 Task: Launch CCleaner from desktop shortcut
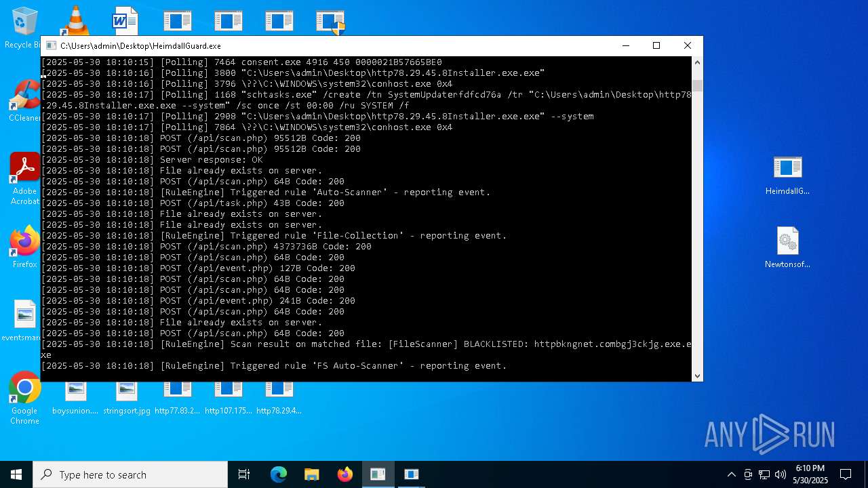pyautogui.click(x=25, y=100)
